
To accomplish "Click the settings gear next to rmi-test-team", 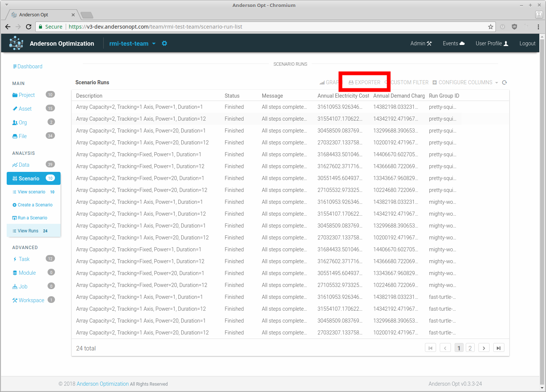I will (165, 43).
